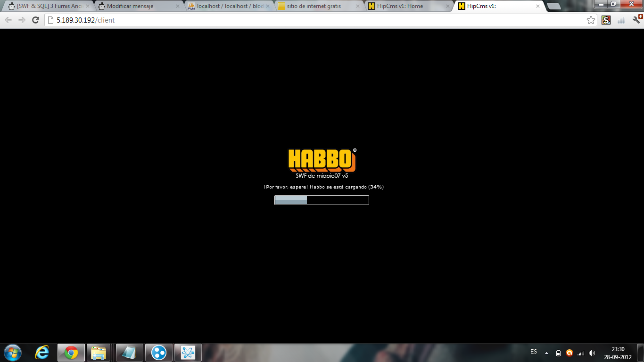Launch Internet Explorer from the taskbar

tap(42, 353)
